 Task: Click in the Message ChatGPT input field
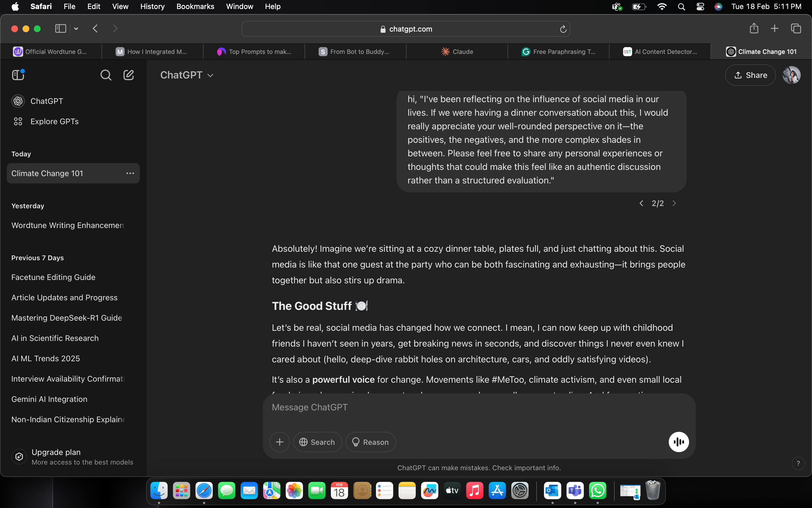point(479,407)
